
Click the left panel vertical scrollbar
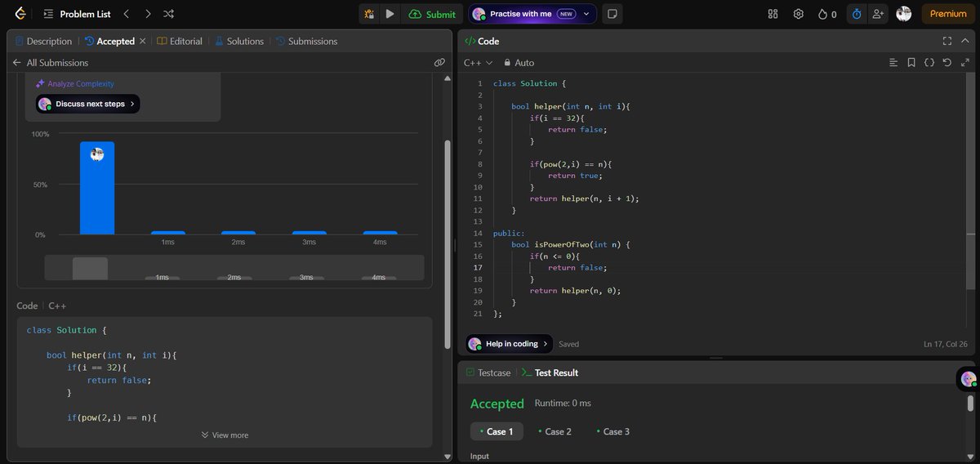coord(447,245)
